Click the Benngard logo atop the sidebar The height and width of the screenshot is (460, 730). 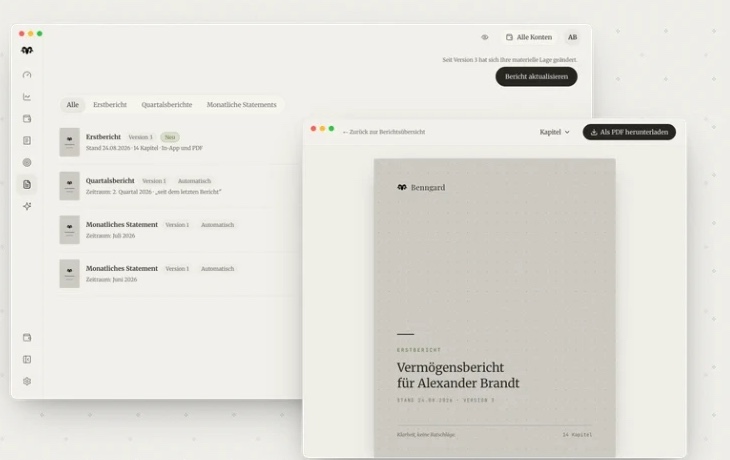pyautogui.click(x=27, y=50)
